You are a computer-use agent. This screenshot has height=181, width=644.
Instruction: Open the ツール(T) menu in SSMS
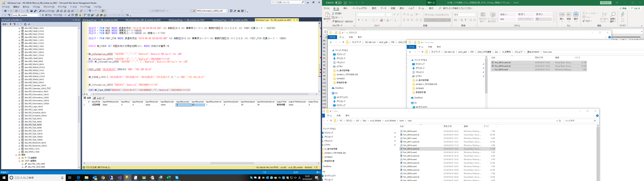(73, 7)
